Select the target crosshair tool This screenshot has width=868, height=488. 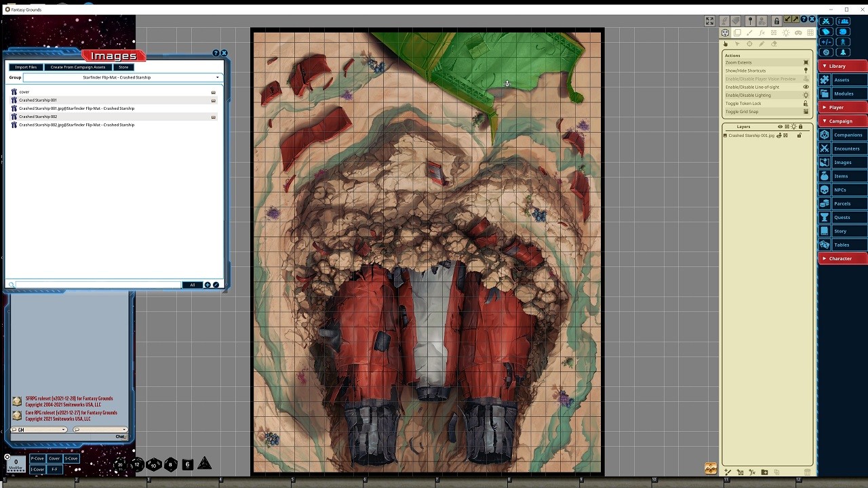749,44
